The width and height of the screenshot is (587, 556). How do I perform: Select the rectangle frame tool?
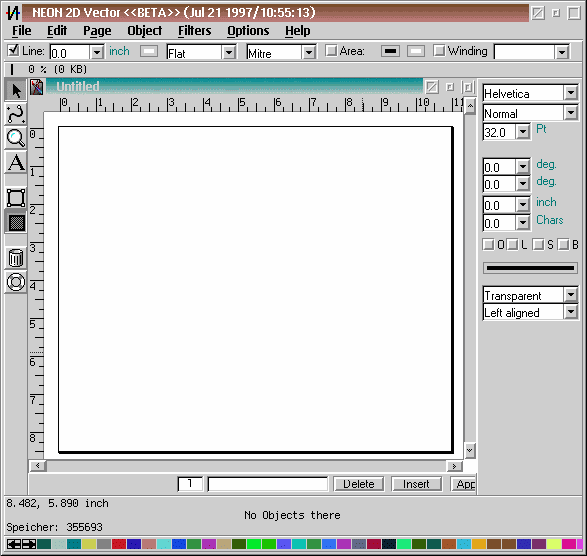(16, 198)
